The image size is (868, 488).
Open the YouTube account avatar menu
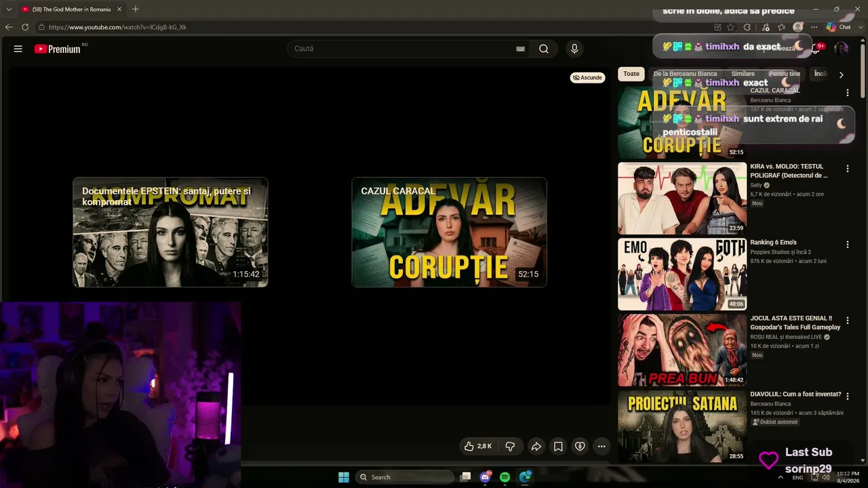pos(841,49)
